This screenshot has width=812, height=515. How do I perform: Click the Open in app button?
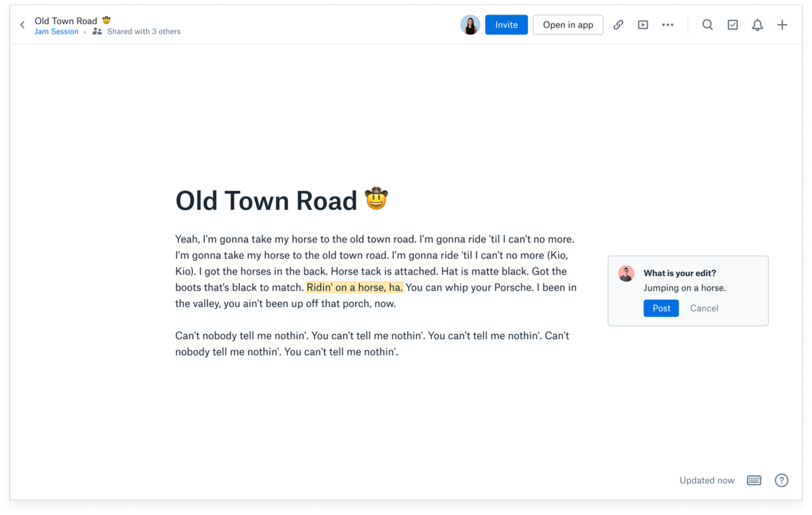pos(568,25)
